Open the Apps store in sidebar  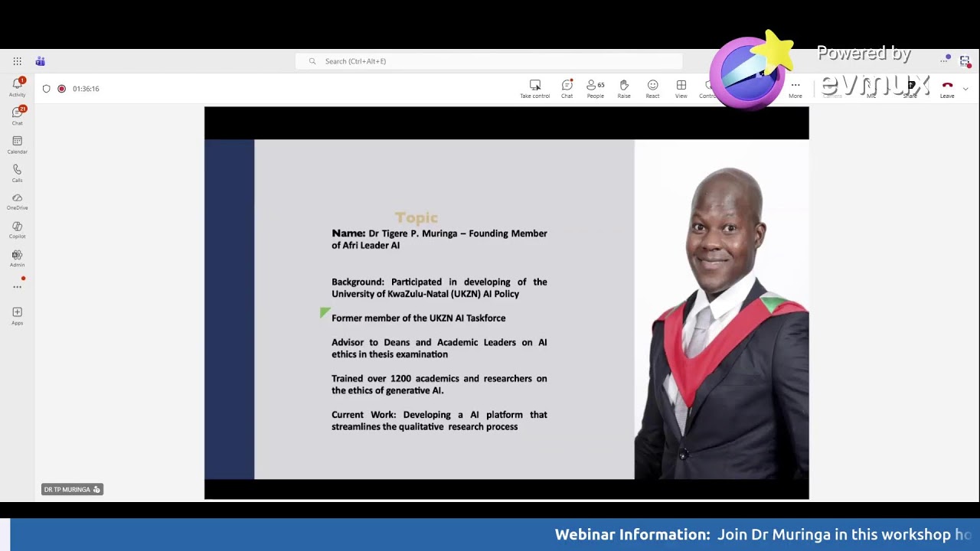pyautogui.click(x=17, y=315)
